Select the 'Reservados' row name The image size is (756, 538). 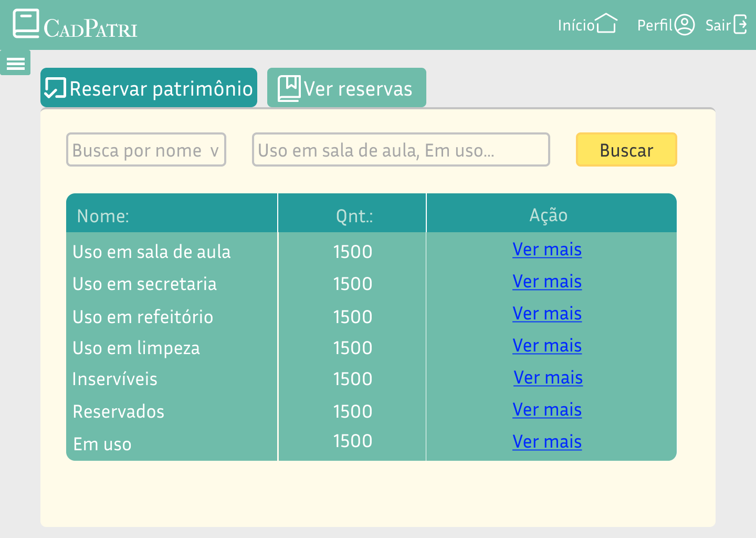pos(119,412)
